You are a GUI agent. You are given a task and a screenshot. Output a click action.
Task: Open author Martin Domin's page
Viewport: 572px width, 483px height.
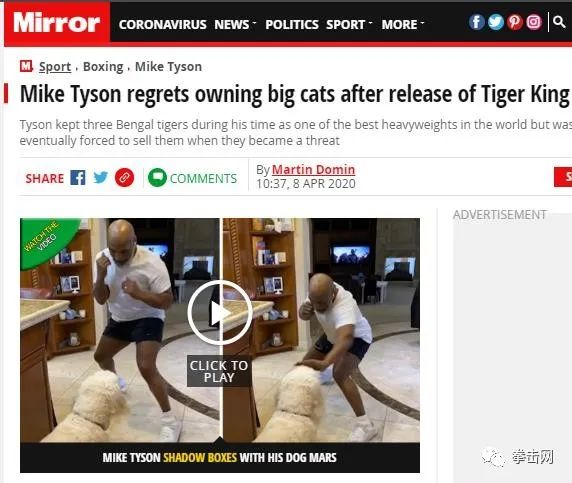[x=313, y=170]
